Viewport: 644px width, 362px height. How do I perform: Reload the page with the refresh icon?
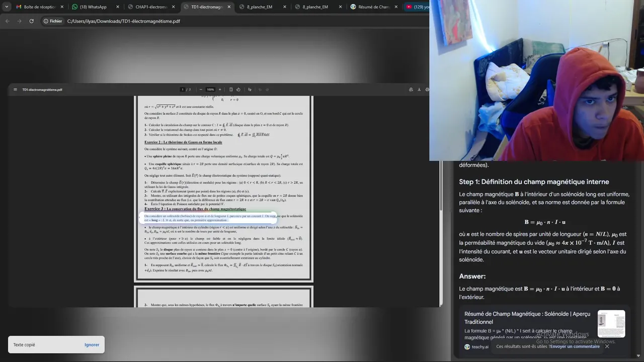coord(31,21)
